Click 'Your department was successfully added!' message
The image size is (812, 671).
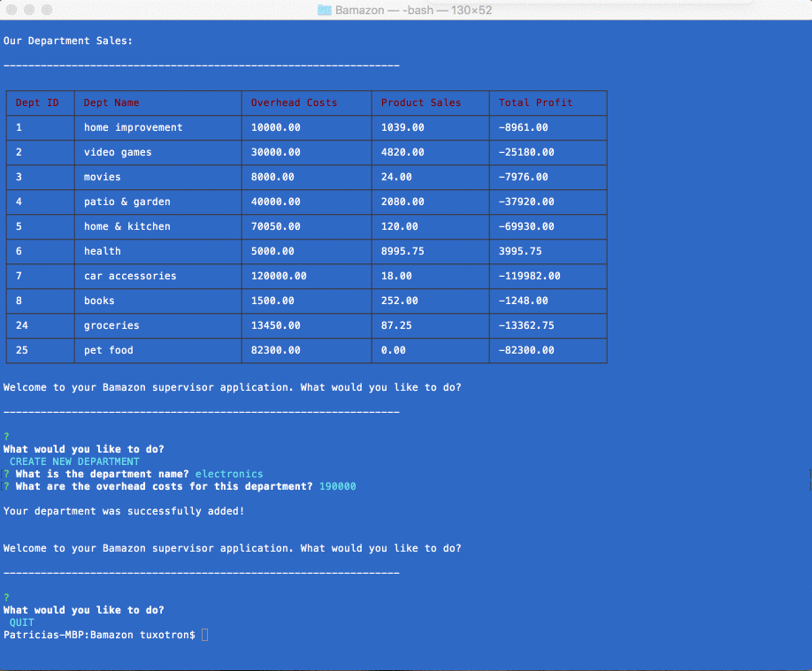[x=124, y=511]
